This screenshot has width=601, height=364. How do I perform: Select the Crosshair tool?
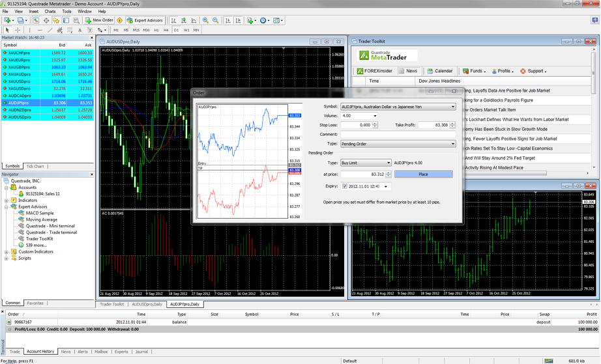click(18, 30)
